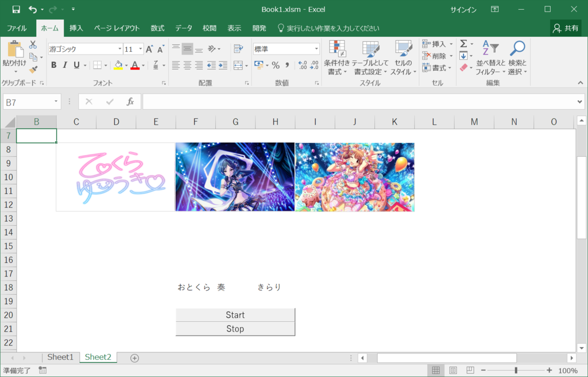This screenshot has height=377, width=588.
Task: Open 検索と選択 find and select
Action: [x=518, y=57]
